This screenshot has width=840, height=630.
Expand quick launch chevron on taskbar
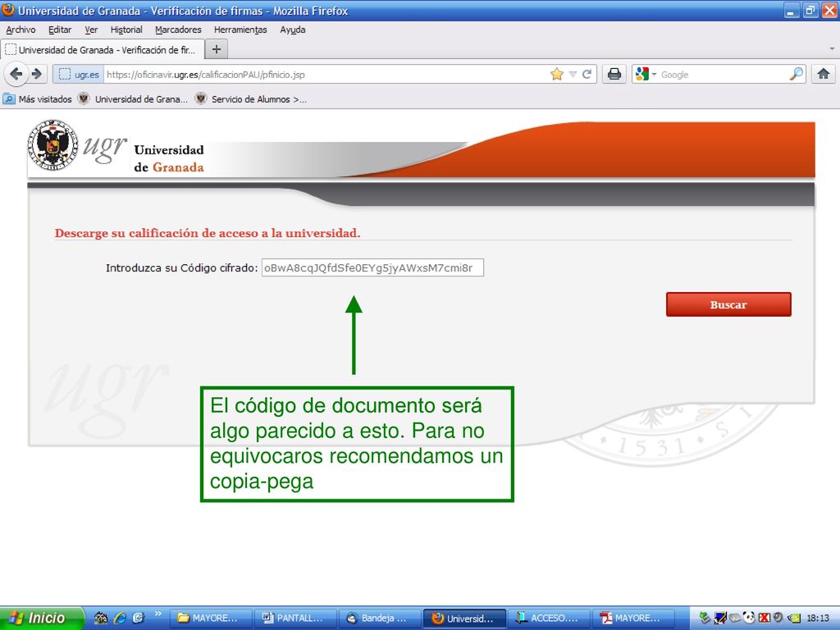[x=158, y=614]
